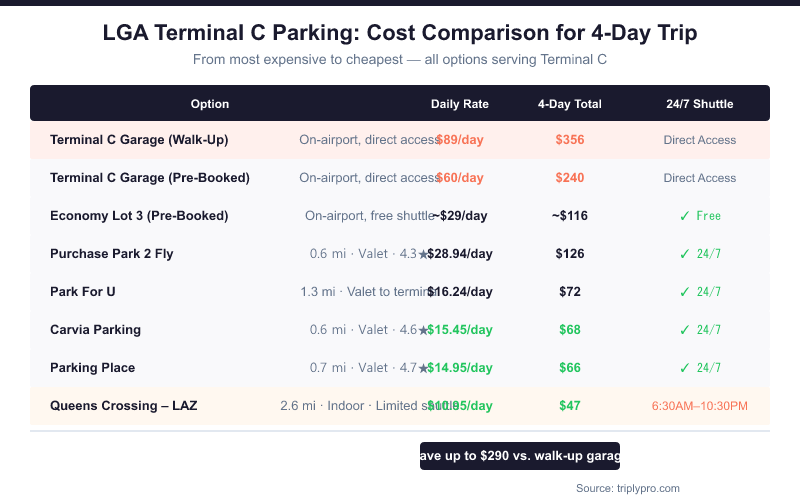
Task: Click the Purchase Park 2 Fly 24/7 checkmark
Action: pos(685,254)
